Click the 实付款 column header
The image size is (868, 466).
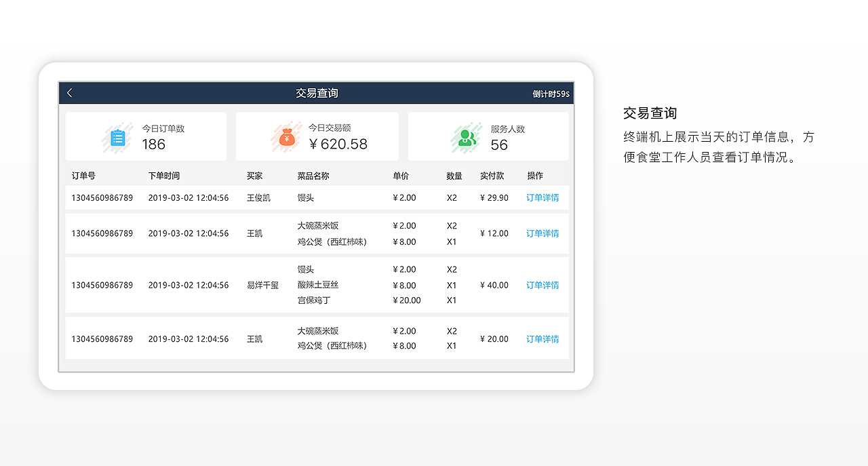[492, 176]
